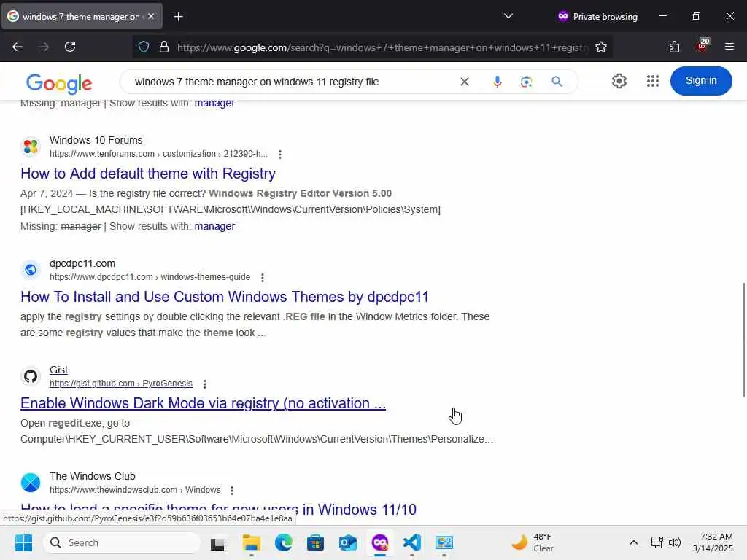747x560 pixels.
Task: Click the page vertical scrollbar thumb
Action: click(x=743, y=339)
